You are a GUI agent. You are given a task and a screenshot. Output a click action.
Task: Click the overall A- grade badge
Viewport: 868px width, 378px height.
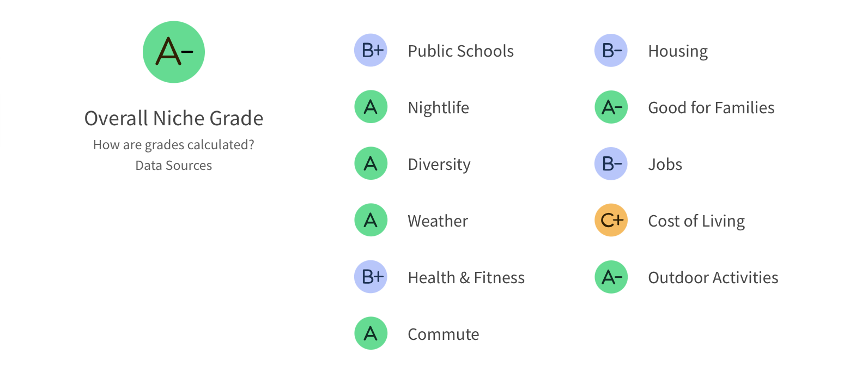(174, 52)
